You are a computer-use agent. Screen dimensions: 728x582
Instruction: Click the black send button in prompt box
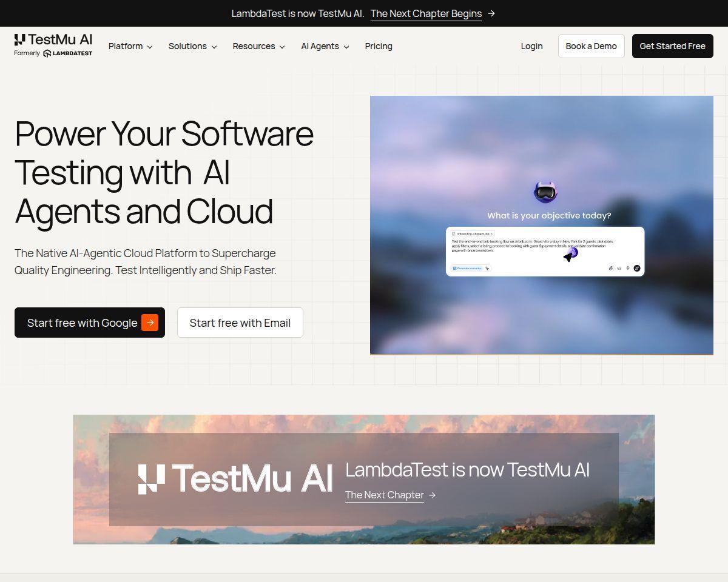tap(637, 268)
